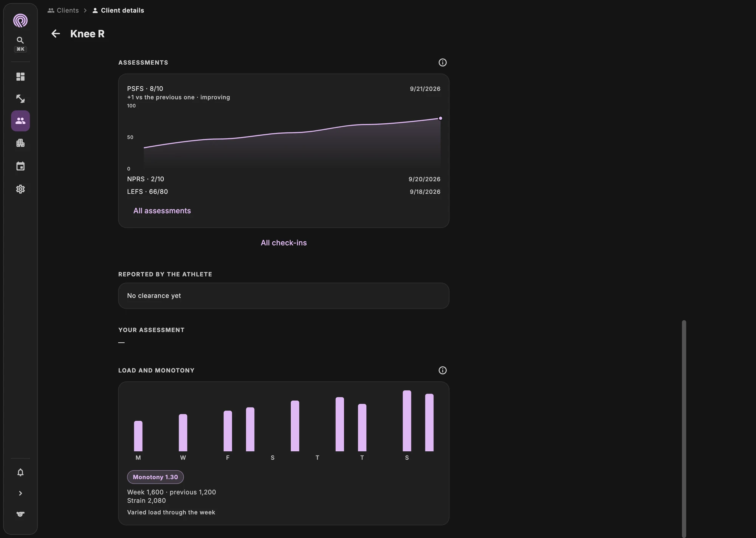Screen dimensions: 756x538
Task: Go back using the left arrow
Action: (56, 34)
